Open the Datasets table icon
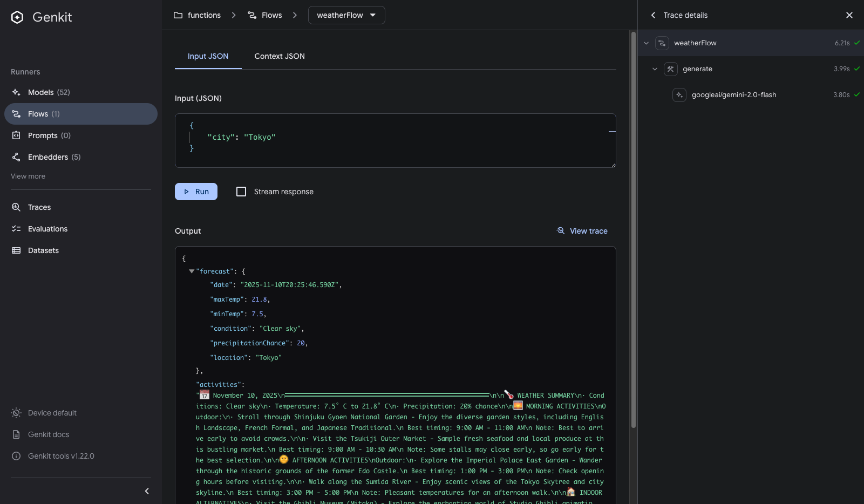 [17, 250]
